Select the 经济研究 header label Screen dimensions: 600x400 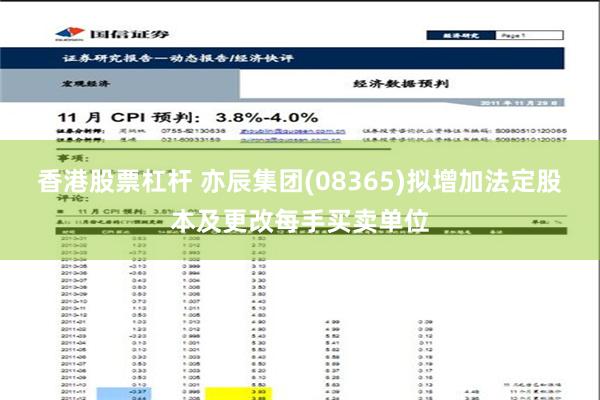click(461, 36)
